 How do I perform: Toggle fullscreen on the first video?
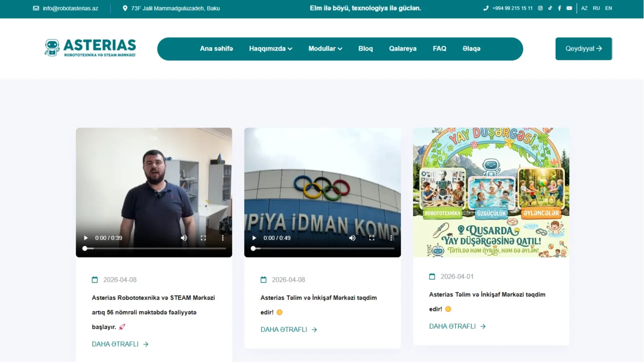click(x=203, y=238)
